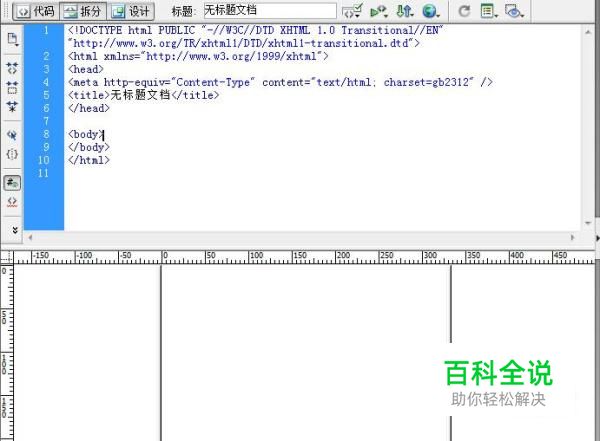Click the <title>无标题文档</title> code line

tap(143, 95)
